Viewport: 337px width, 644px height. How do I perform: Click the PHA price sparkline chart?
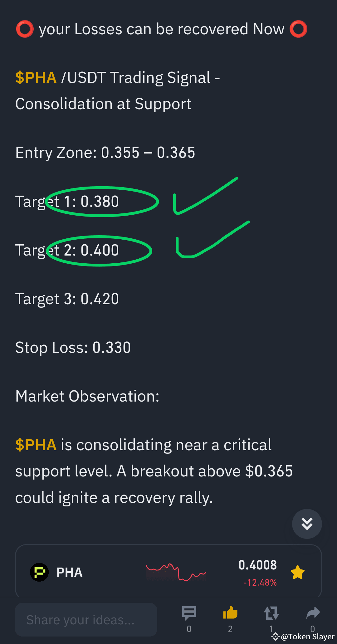tap(176, 572)
